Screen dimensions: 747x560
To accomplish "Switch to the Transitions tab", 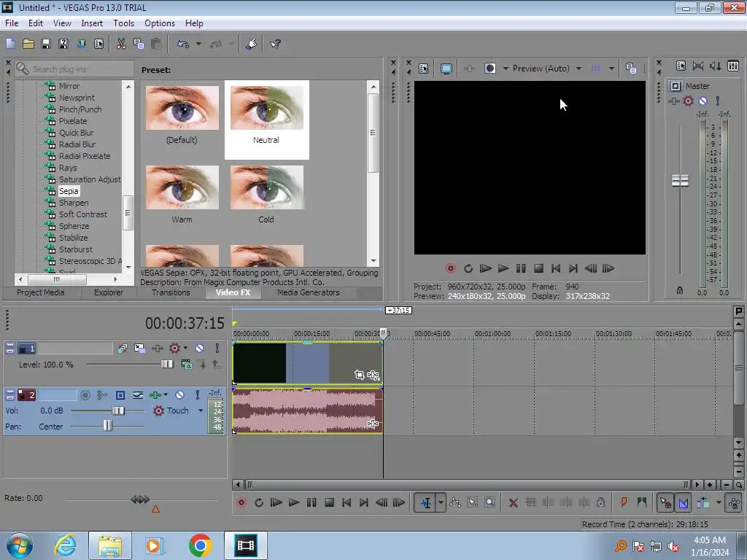I will (x=171, y=292).
